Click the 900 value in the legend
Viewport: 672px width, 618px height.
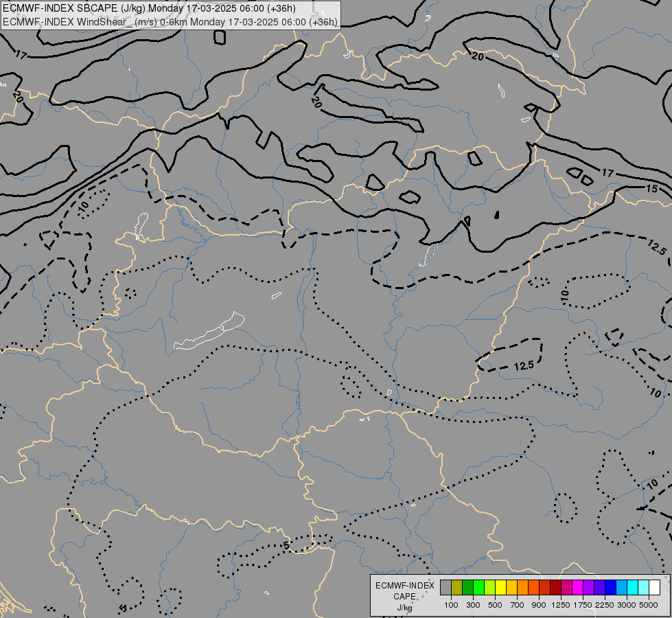(x=539, y=605)
